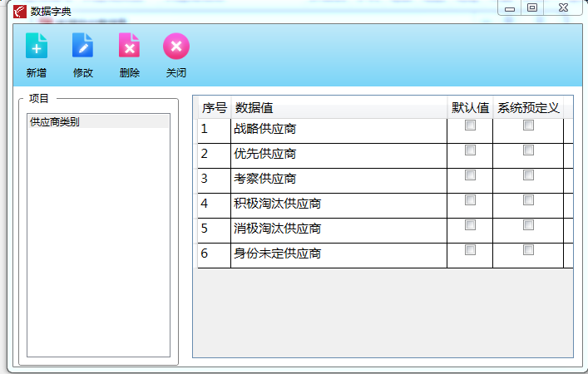Select the 消极淘汰供应商 cell
Screen dimensions: 588x374
point(339,230)
